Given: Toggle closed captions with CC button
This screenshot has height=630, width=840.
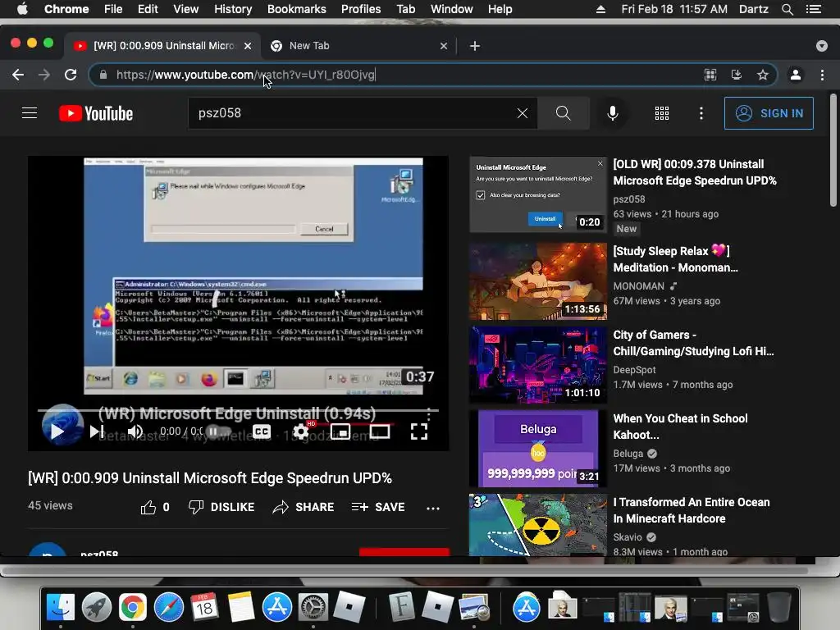Looking at the screenshot, I should 262,431.
